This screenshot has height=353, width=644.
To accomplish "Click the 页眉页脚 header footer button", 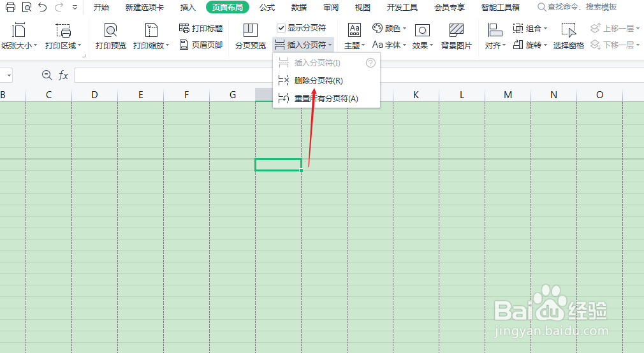I will pyautogui.click(x=201, y=45).
